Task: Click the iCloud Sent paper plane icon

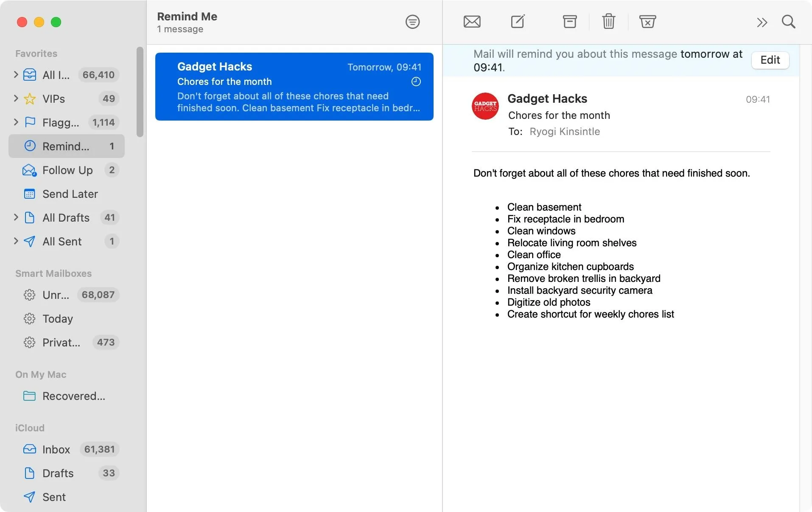Action: coord(29,497)
